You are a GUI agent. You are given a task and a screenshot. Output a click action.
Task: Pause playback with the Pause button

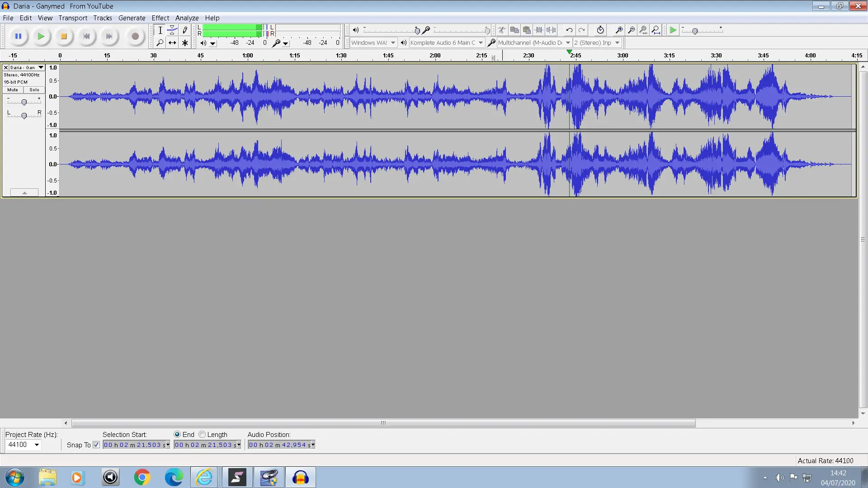coord(18,36)
